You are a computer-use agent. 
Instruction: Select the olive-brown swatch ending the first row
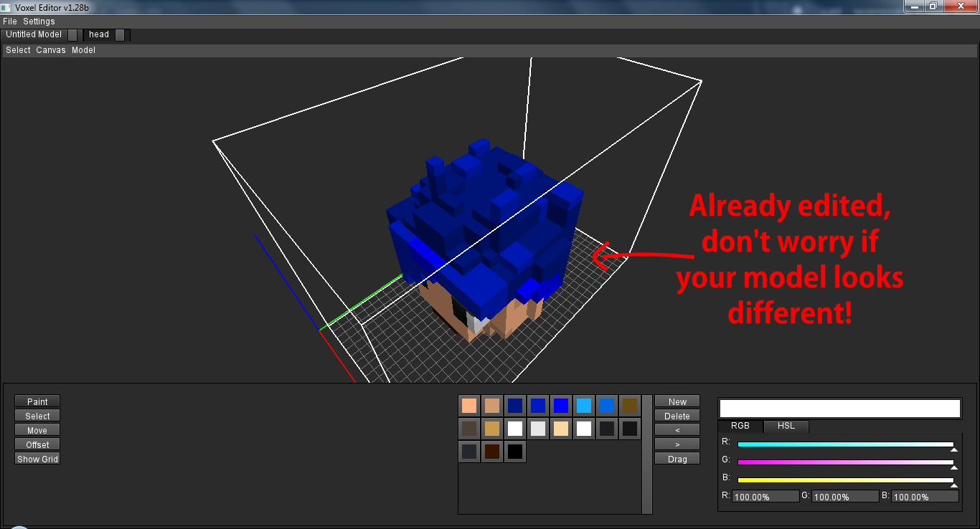tap(630, 406)
